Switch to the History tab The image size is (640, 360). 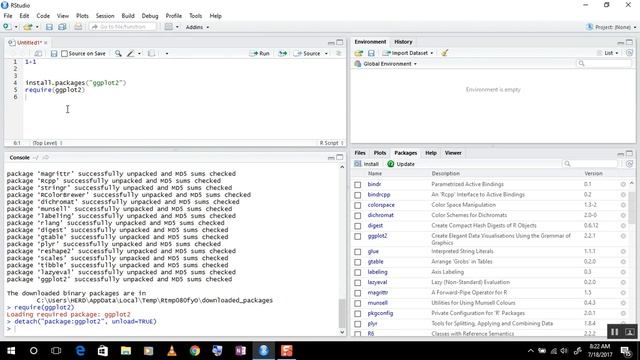[403, 42]
